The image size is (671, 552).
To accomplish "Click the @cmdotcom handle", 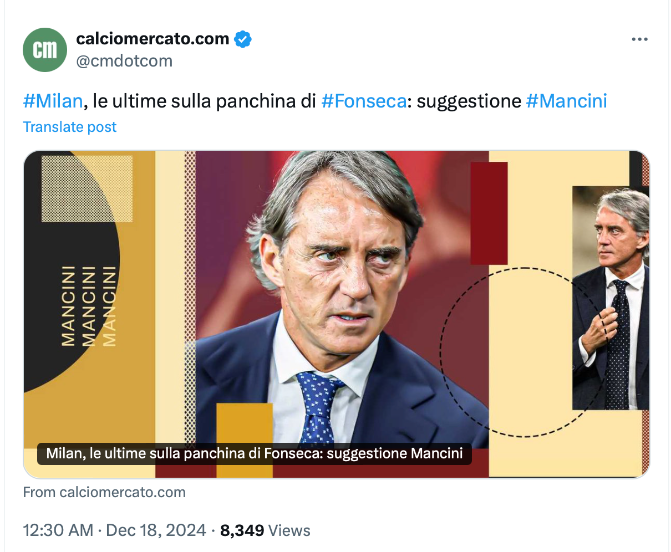I will click(x=124, y=61).
